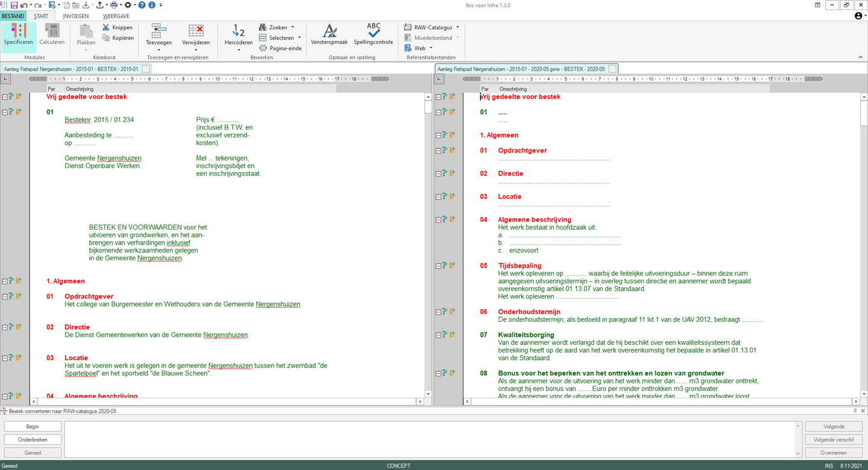Switch to the Calculeren module
The height and width of the screenshot is (470, 868).
point(52,34)
